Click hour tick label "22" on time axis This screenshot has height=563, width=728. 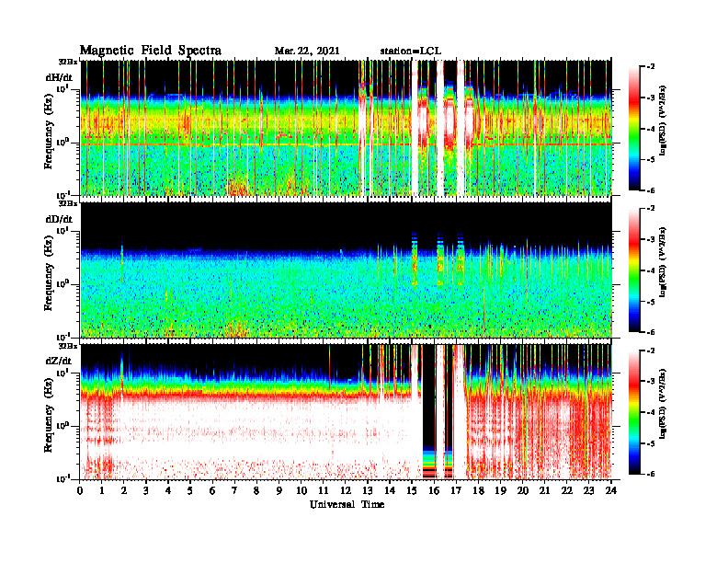click(567, 490)
